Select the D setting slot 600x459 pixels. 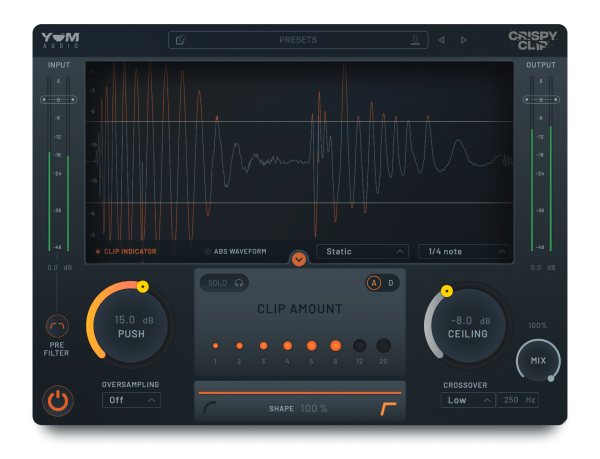coord(391,283)
